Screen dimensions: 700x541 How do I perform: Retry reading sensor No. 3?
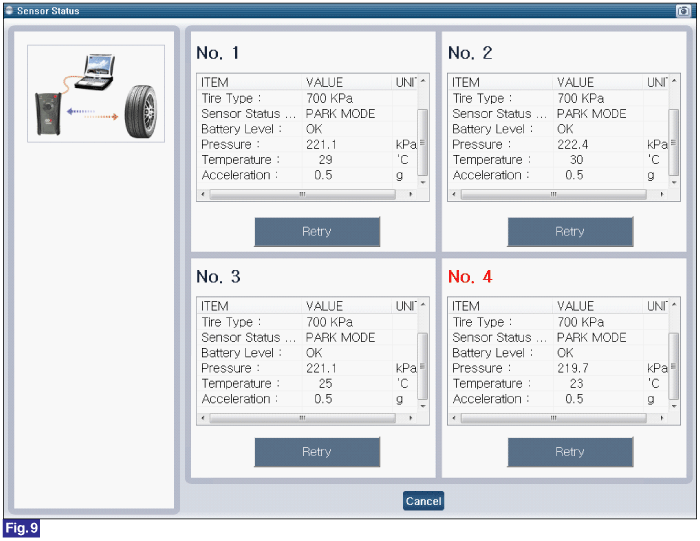317,452
